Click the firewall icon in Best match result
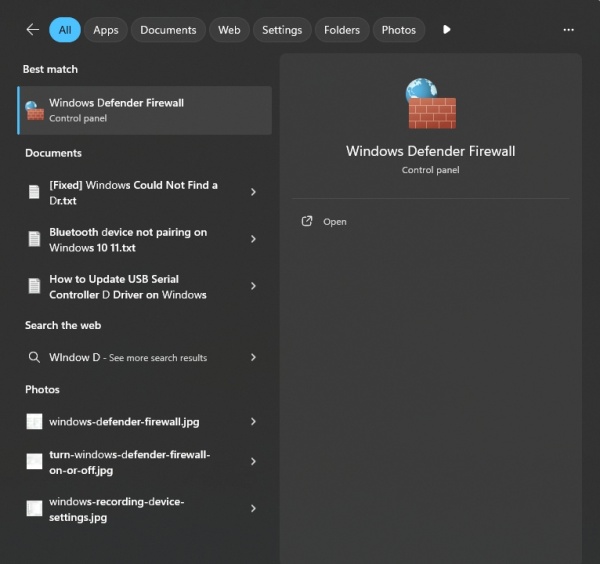This screenshot has height=564, width=600. click(x=34, y=111)
